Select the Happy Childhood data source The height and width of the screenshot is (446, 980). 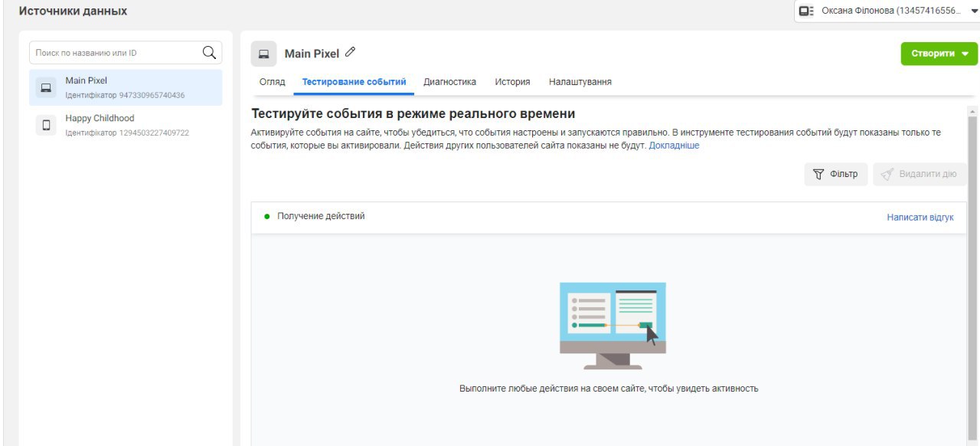click(126, 125)
